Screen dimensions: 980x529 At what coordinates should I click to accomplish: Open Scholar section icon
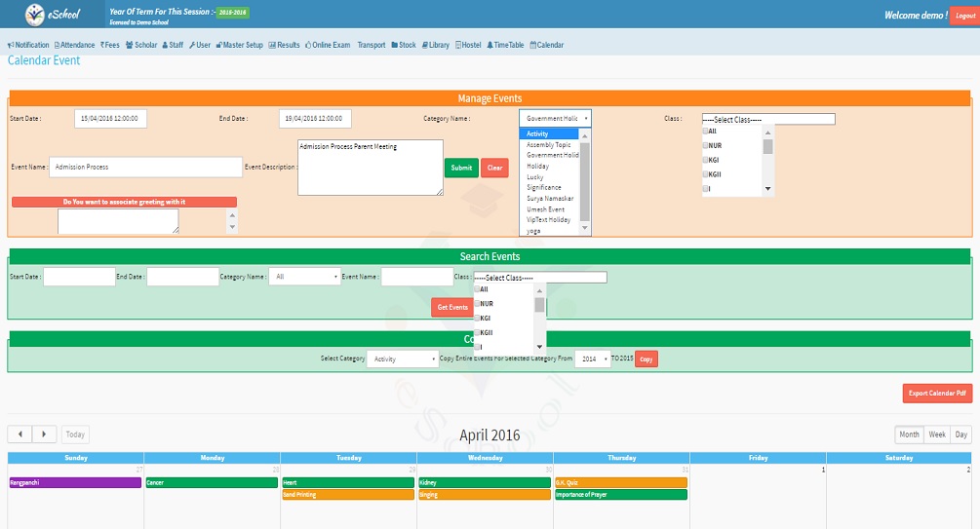130,45
